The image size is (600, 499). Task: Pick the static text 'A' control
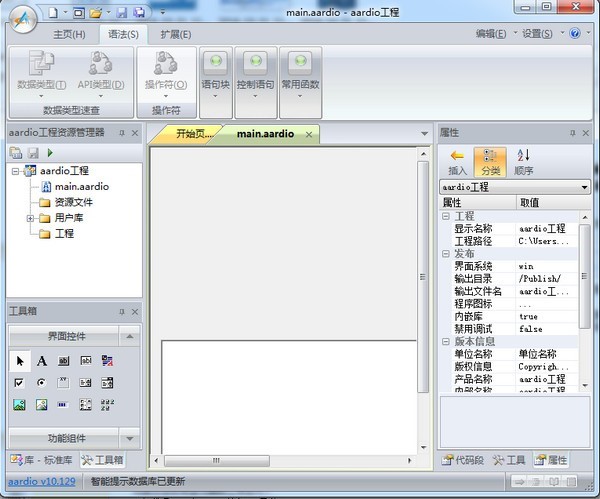[42, 361]
